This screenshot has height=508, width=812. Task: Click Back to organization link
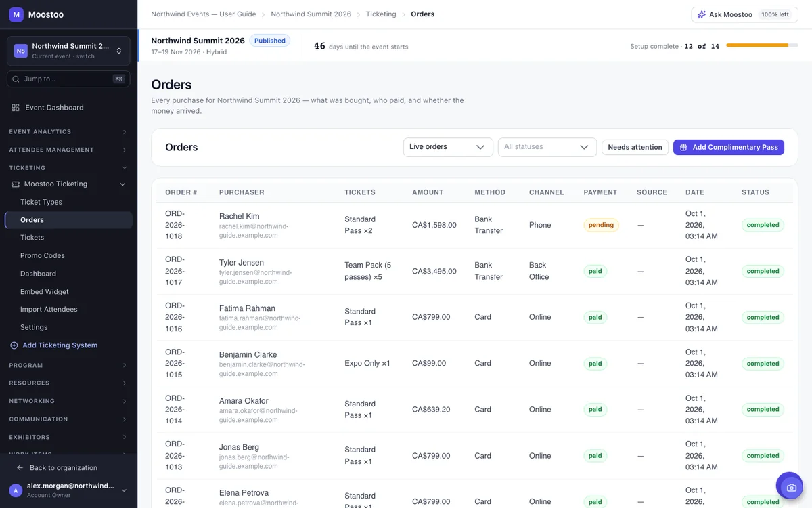point(63,468)
